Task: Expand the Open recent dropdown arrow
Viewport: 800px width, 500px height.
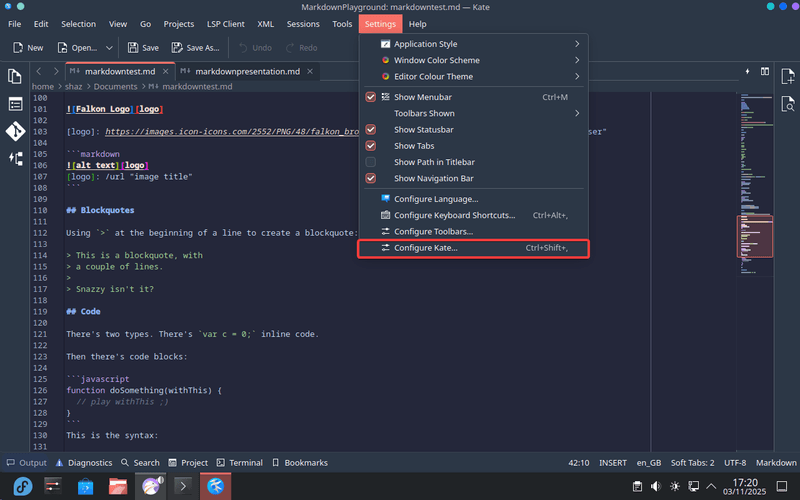Action: (x=109, y=47)
